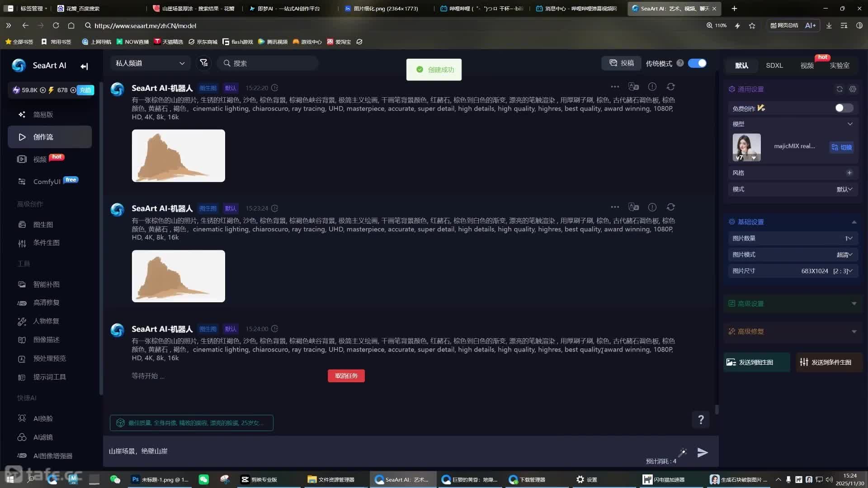Enable the 免费创作 toggle
Viewport: 868px width, 488px height.
(843, 108)
